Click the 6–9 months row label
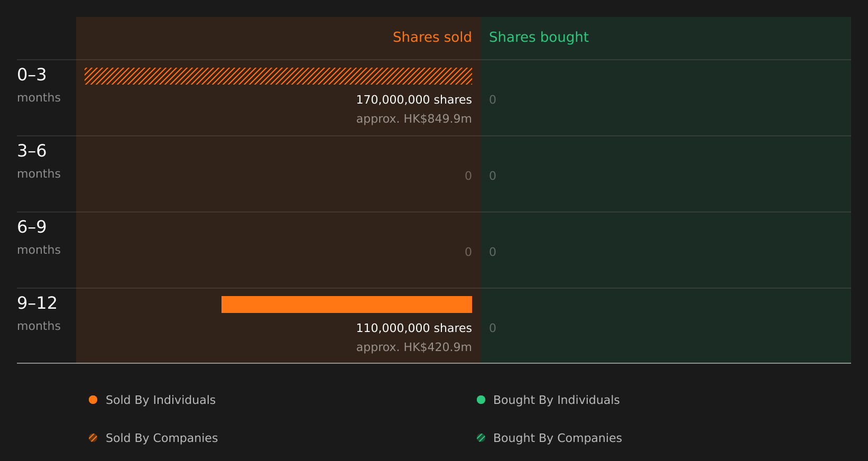This screenshot has width=868, height=461. 39,237
